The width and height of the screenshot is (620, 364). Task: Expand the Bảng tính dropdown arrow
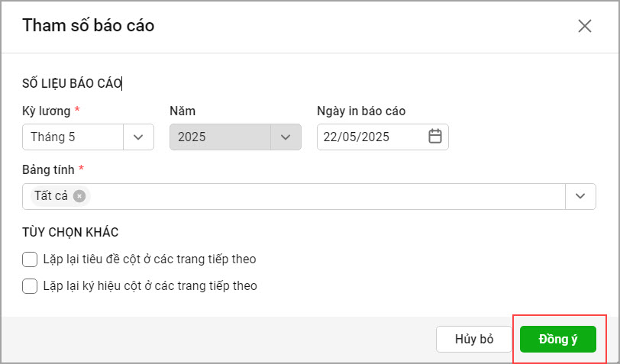click(x=580, y=196)
